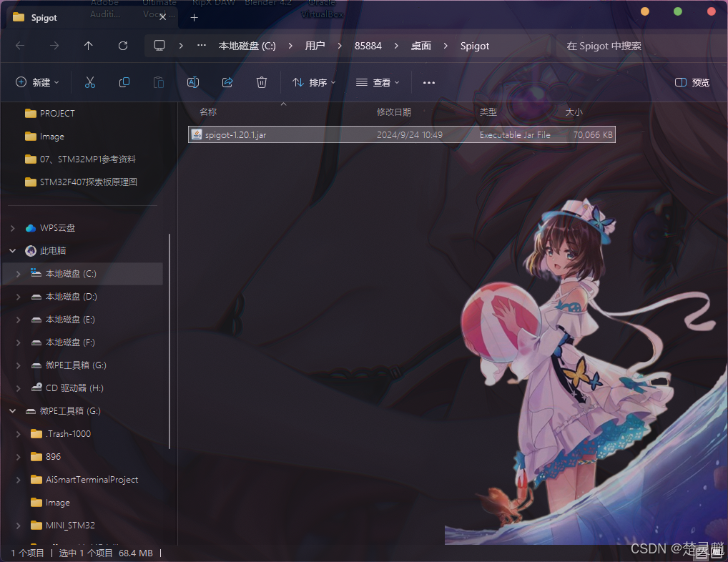
Task: Click the spigot-1.20.1.jar file icon
Action: [x=197, y=134]
